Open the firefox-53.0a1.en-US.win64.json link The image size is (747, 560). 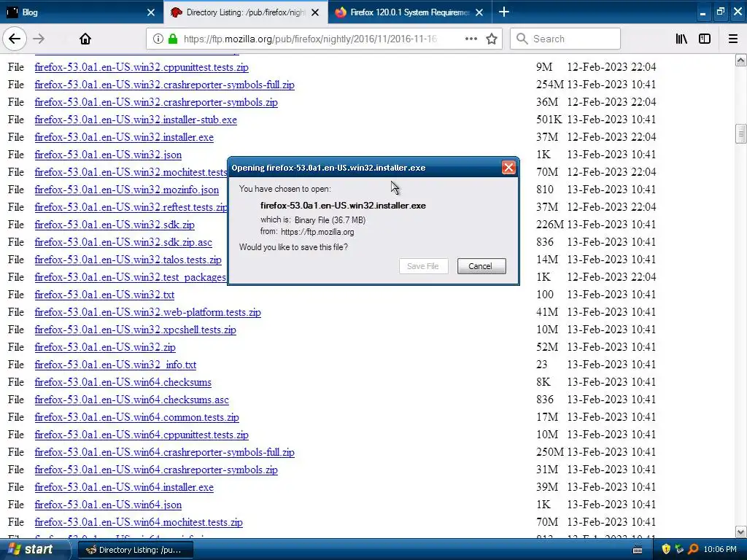coord(108,505)
